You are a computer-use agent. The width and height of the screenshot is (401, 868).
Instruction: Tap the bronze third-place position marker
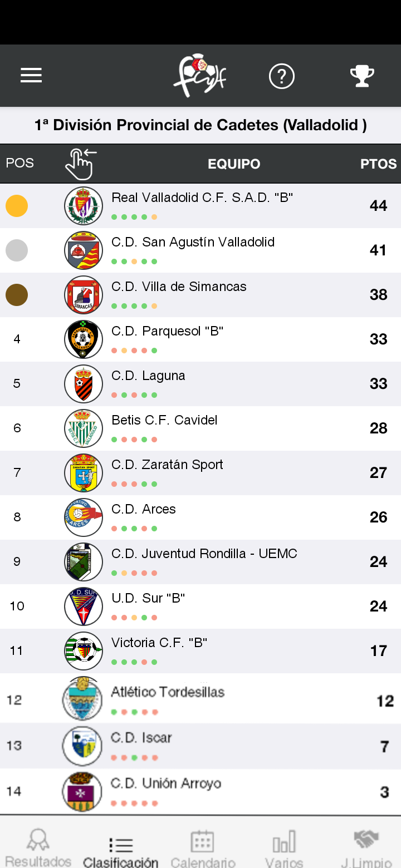click(17, 295)
